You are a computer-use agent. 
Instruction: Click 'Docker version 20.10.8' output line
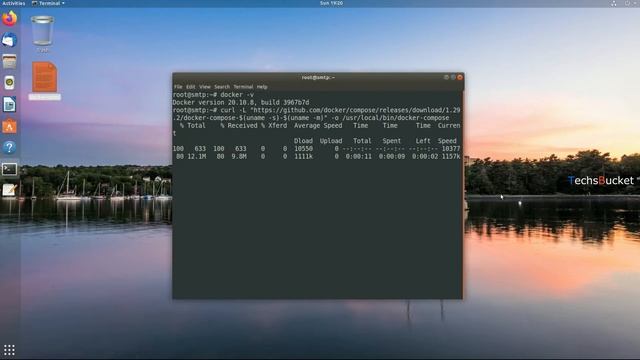(241, 102)
